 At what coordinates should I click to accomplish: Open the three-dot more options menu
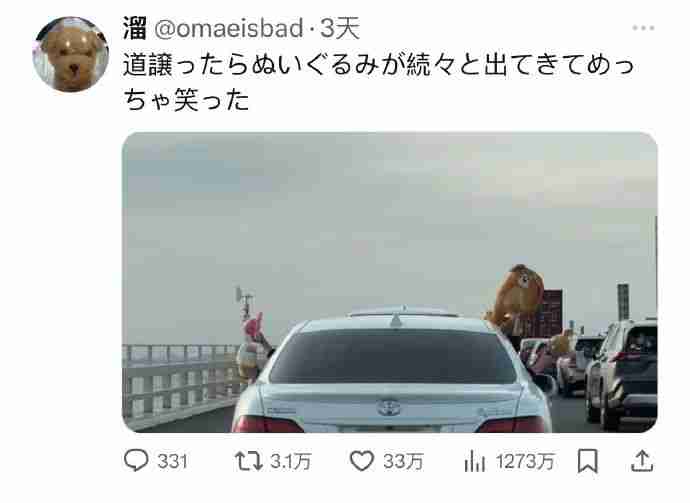pos(643,28)
